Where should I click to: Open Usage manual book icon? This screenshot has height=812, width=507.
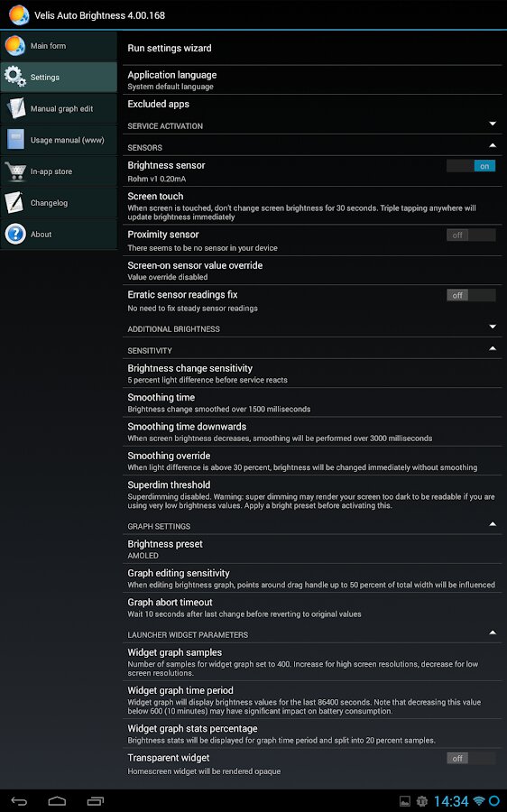coord(15,140)
